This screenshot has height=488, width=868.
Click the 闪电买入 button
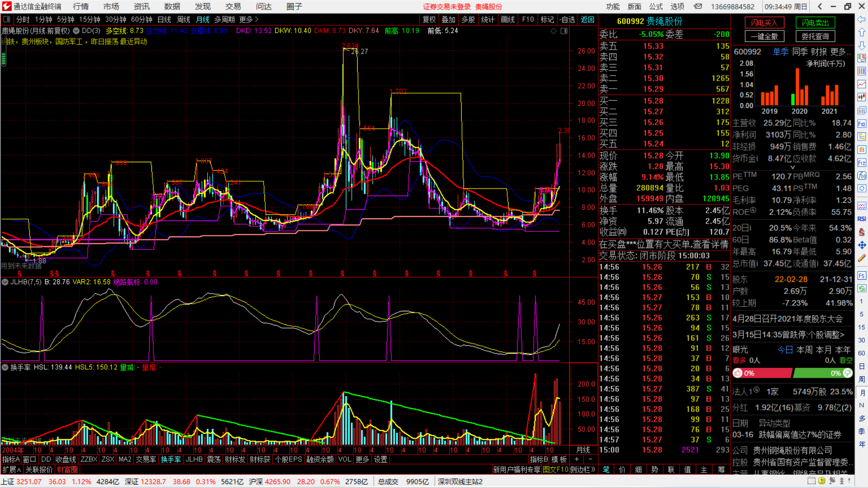pos(764,23)
